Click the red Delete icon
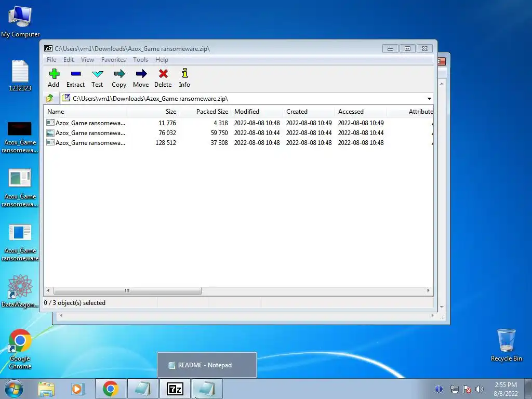532x399 pixels. pyautogui.click(x=163, y=78)
